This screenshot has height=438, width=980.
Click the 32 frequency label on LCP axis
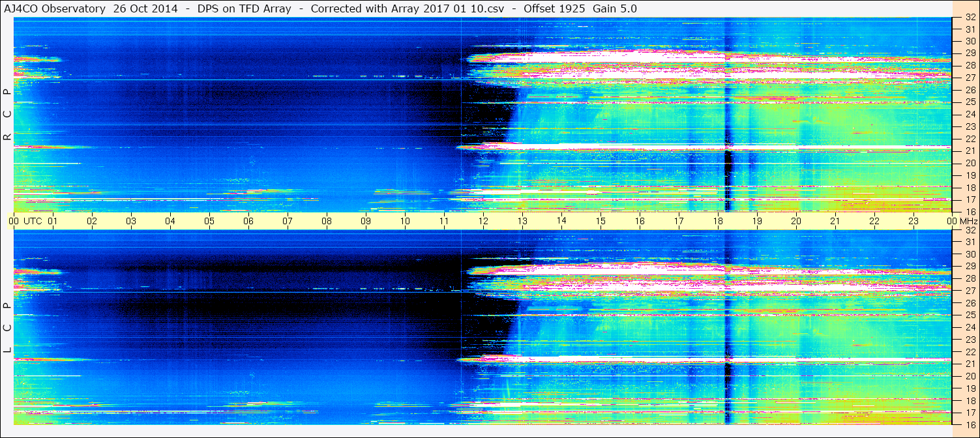(970, 230)
